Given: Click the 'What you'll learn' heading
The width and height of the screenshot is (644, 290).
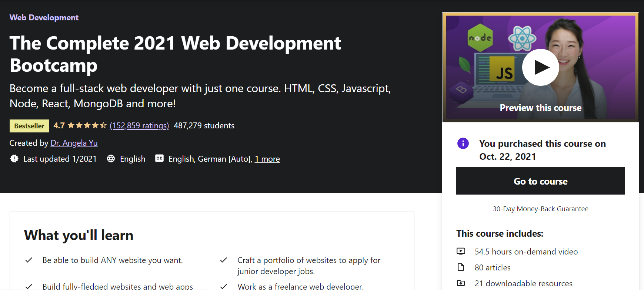Looking at the screenshot, I should coord(79,236).
